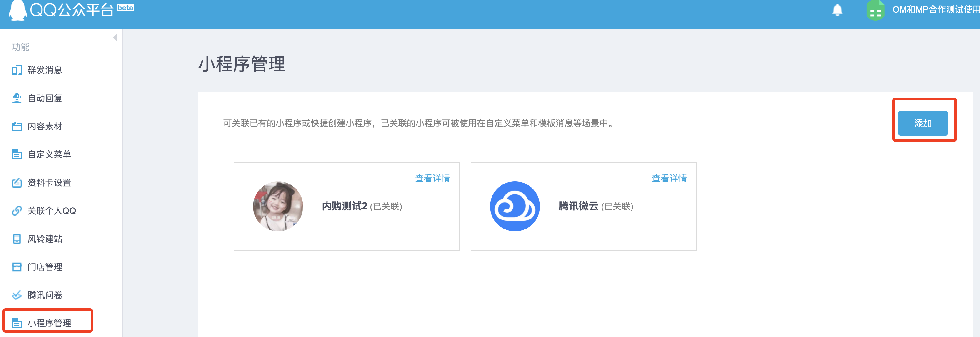
Task: Open the notification bell
Action: click(x=837, y=10)
